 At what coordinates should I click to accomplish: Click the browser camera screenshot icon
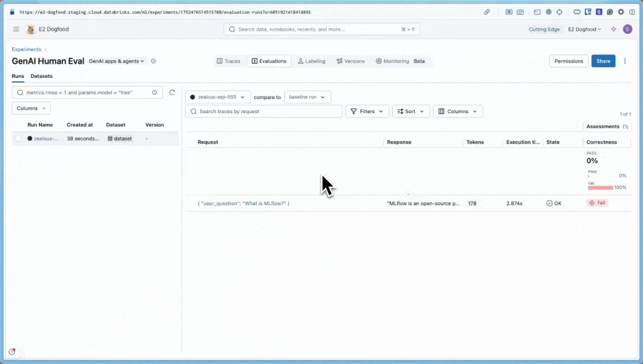[520, 12]
